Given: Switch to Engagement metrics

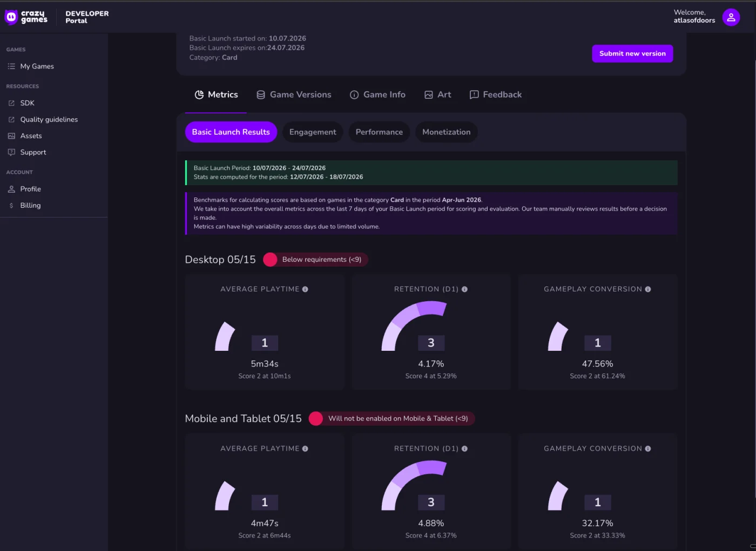Looking at the screenshot, I should (x=313, y=132).
